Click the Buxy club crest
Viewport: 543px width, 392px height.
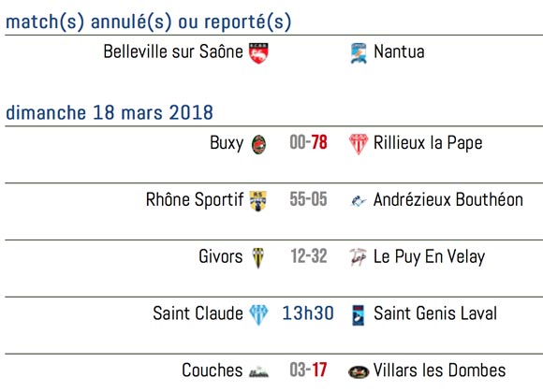(258, 144)
